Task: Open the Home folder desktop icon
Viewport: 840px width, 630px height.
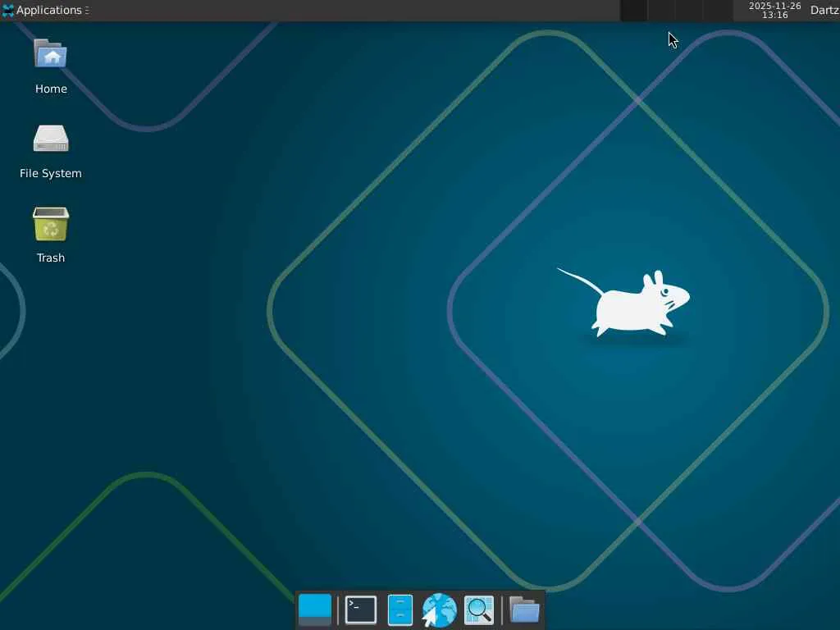Action: [x=51, y=53]
